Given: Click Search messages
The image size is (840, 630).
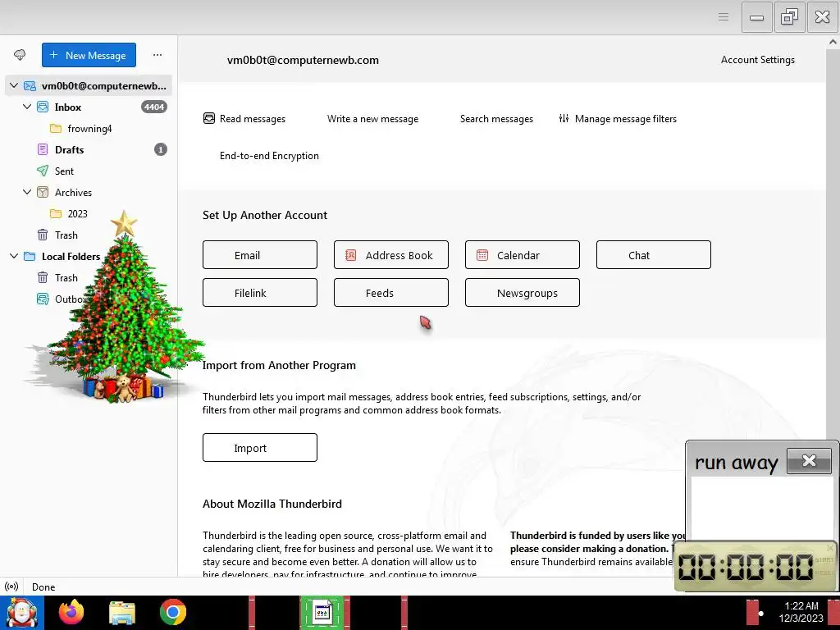Looking at the screenshot, I should point(496,119).
